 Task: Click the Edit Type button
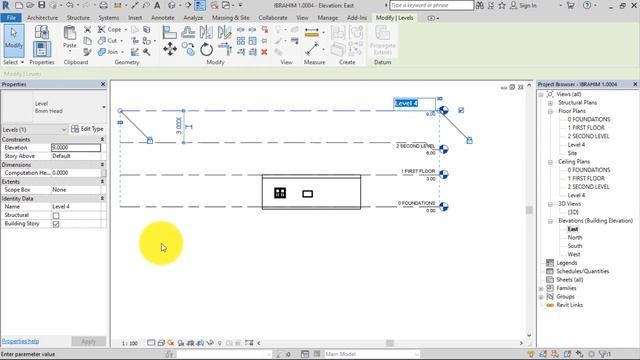tap(87, 129)
